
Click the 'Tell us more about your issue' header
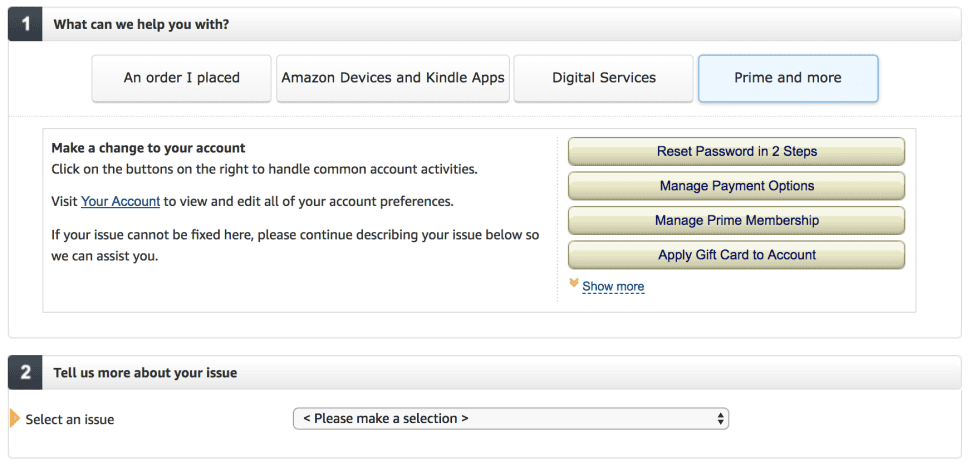145,373
